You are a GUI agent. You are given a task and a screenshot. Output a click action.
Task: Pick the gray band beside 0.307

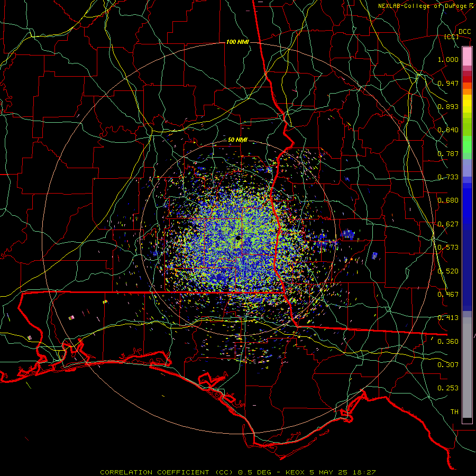pyautogui.click(x=467, y=368)
